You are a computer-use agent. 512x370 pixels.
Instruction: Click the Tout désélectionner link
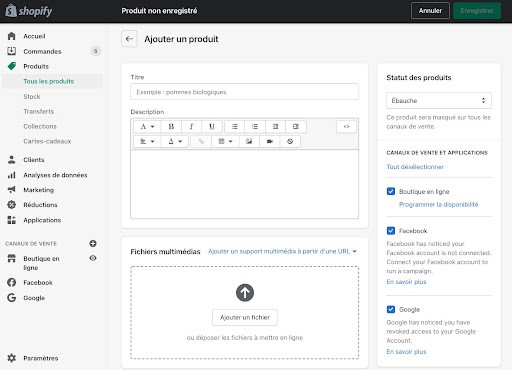(415, 167)
